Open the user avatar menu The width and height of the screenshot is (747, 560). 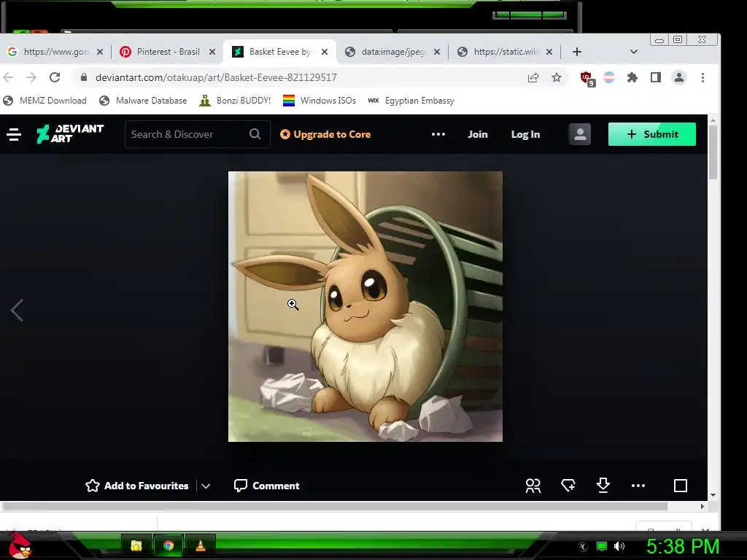click(580, 134)
